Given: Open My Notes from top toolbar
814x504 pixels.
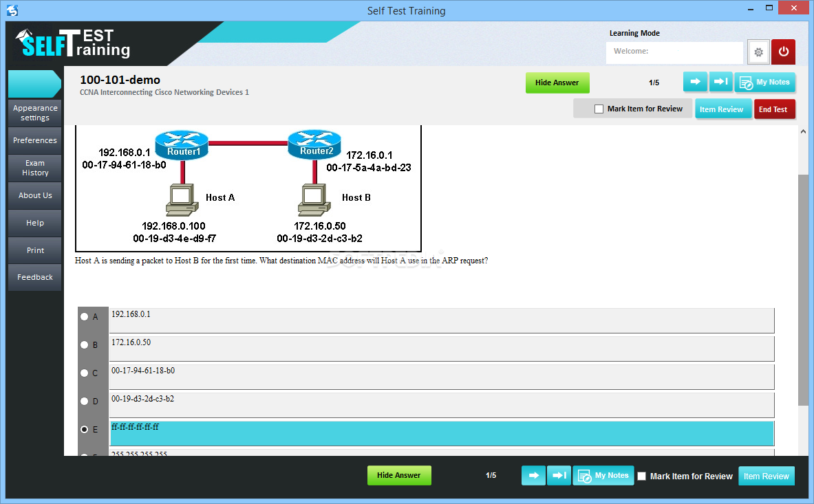Looking at the screenshot, I should [764, 82].
